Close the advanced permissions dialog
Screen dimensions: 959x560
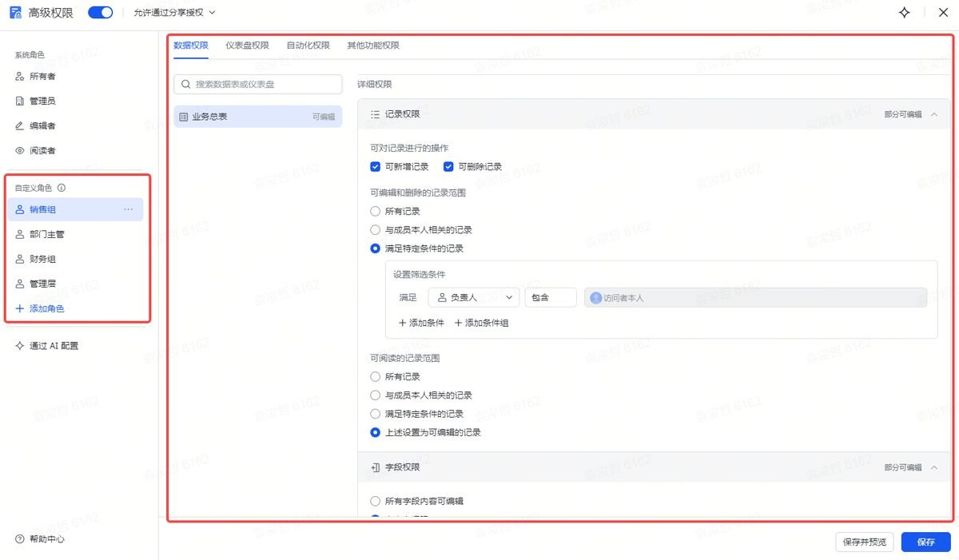coord(942,13)
